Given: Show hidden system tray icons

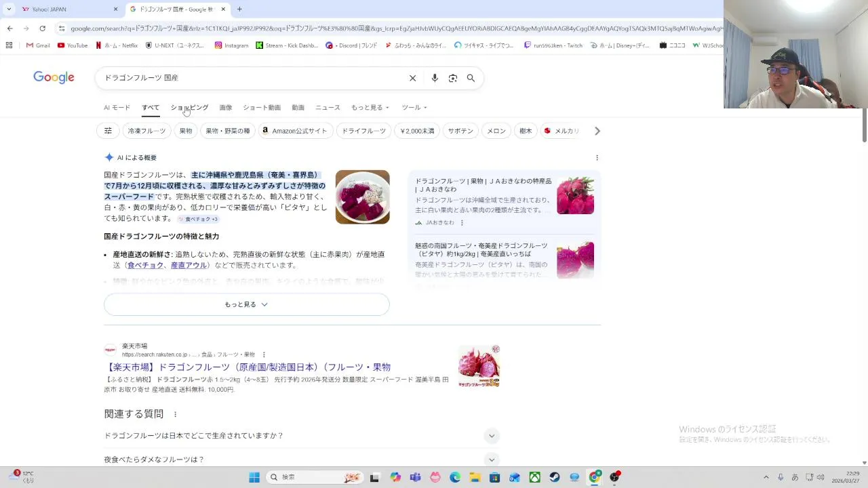Looking at the screenshot, I should tap(766, 477).
